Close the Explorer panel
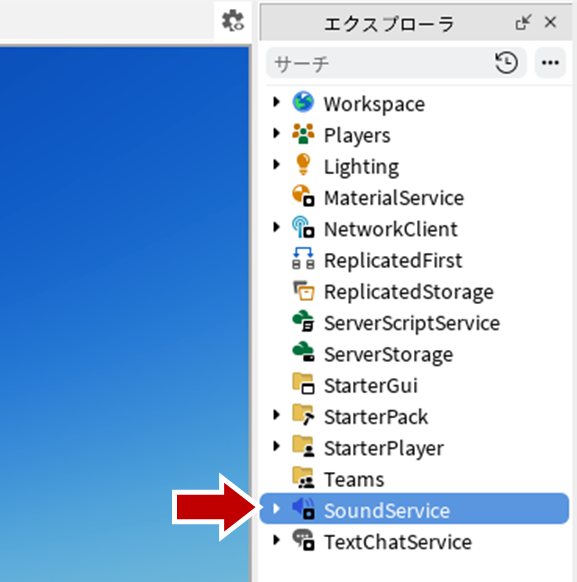This screenshot has height=582, width=577. 550,22
